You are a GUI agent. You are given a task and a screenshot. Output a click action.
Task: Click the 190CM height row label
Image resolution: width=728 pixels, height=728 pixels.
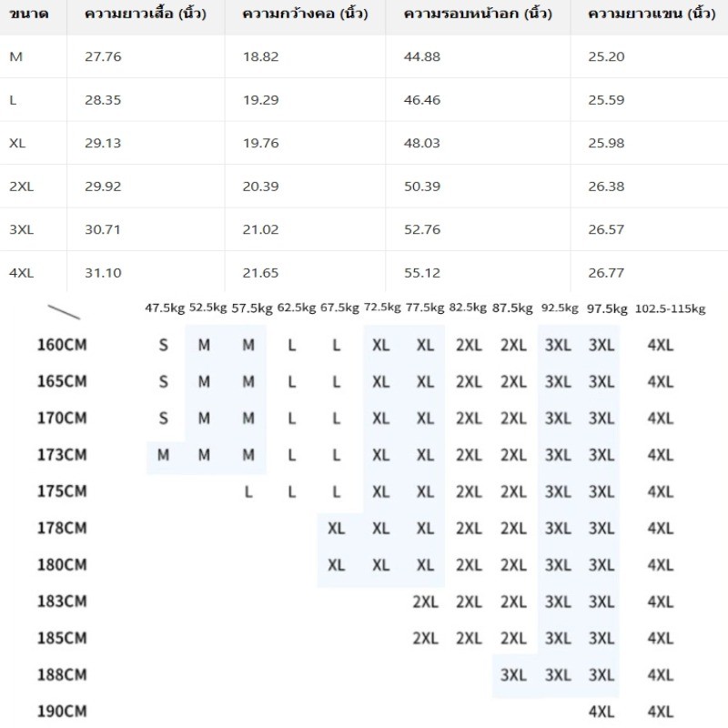pos(62,712)
